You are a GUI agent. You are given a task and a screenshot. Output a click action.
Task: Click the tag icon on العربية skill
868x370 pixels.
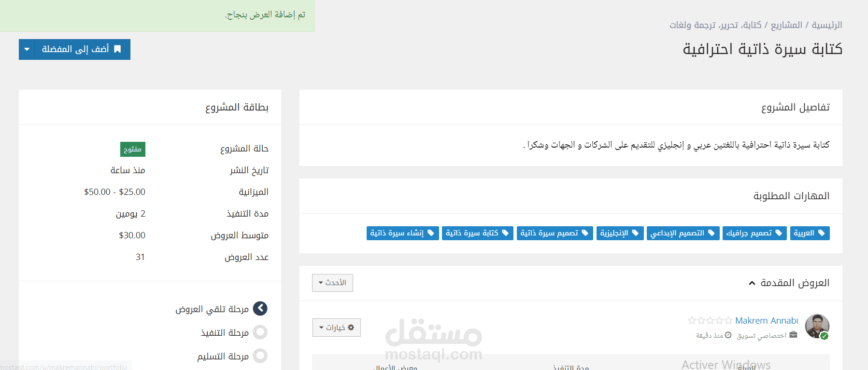click(x=821, y=233)
